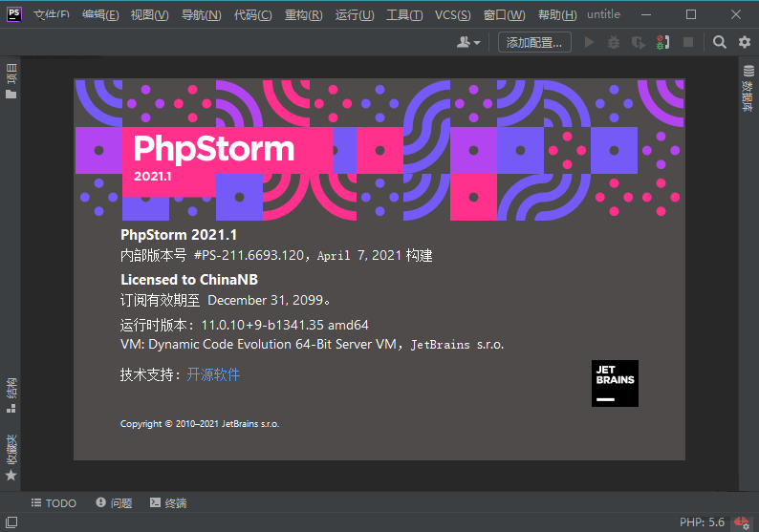The height and width of the screenshot is (532, 759).
Task: Open the 问题 tool window
Action: point(114,503)
